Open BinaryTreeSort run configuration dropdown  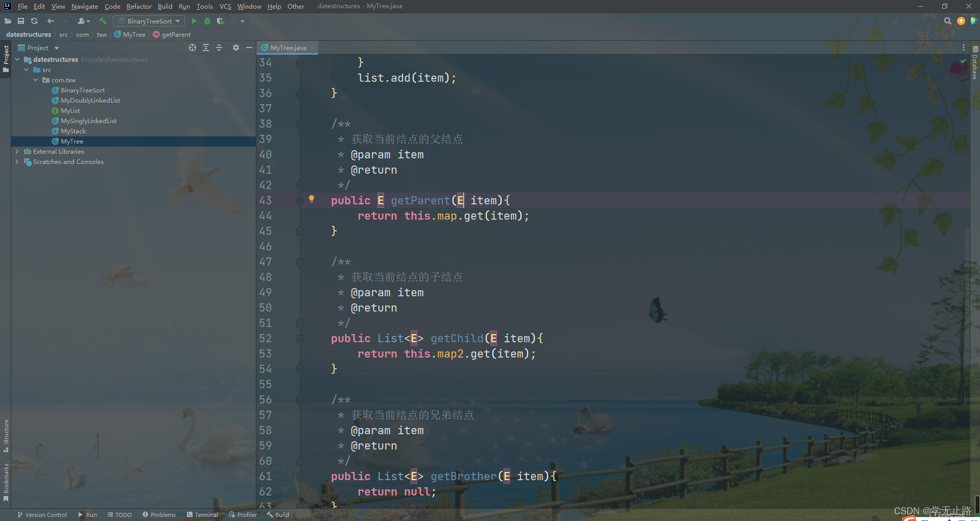pyautogui.click(x=149, y=21)
